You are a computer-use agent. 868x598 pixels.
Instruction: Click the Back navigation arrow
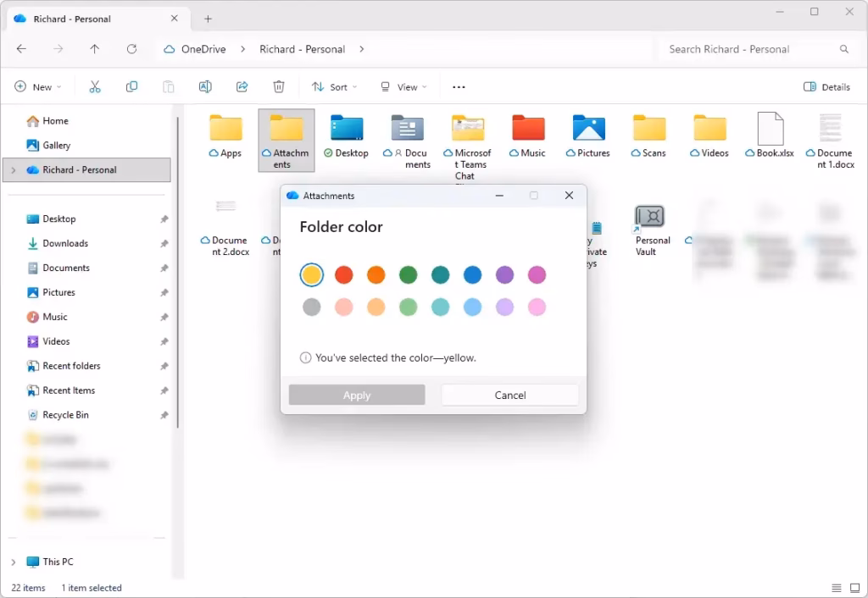tap(21, 49)
